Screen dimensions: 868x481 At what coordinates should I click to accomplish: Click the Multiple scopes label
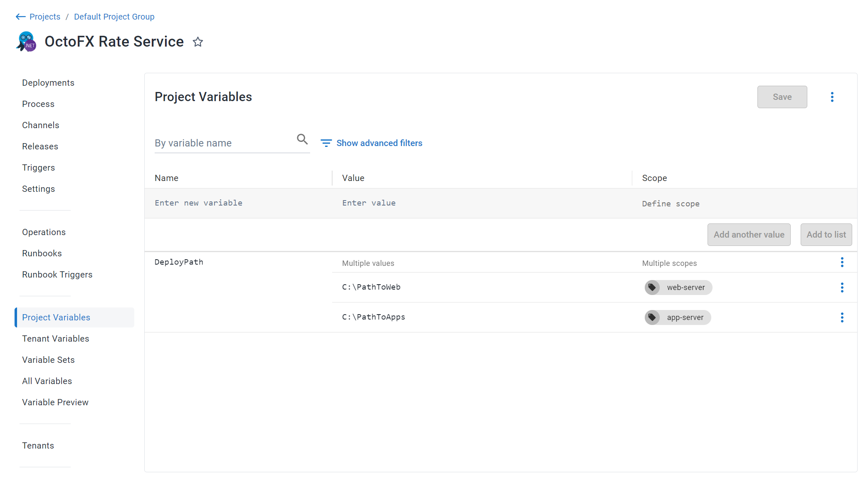click(x=669, y=263)
